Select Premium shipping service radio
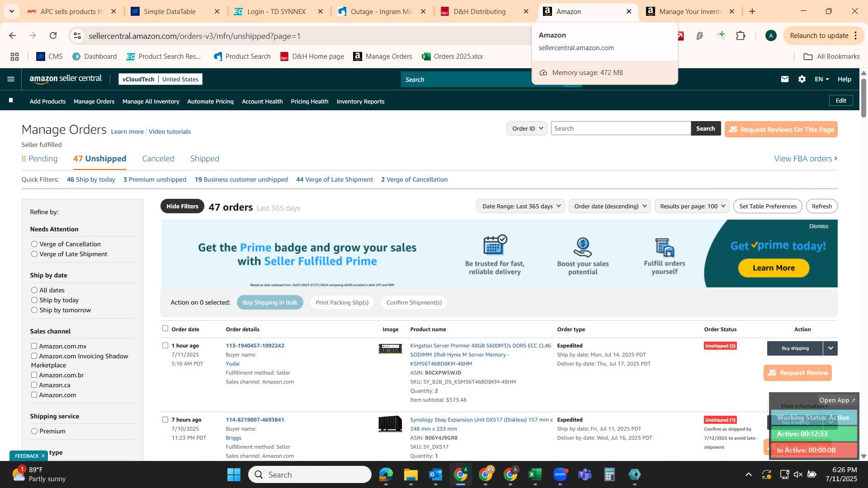This screenshot has height=488, width=868. coord(34,431)
